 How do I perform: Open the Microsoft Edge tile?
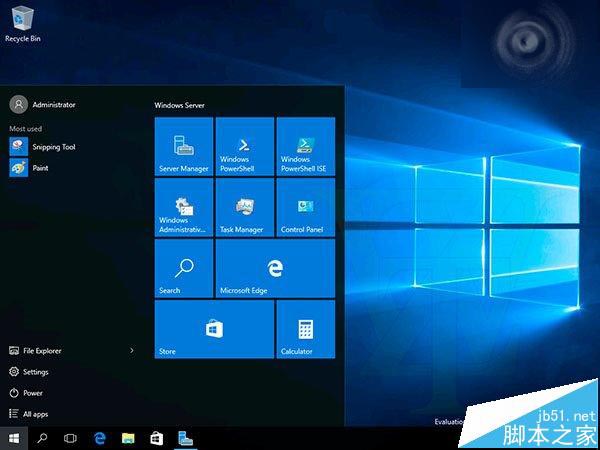(x=276, y=268)
